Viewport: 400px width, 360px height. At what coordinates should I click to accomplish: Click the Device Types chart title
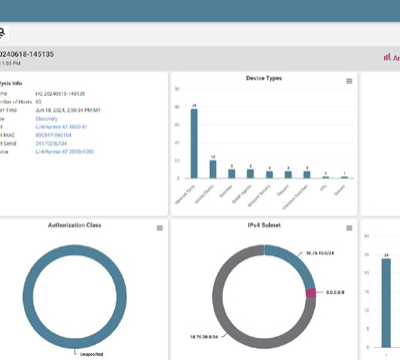[264, 78]
